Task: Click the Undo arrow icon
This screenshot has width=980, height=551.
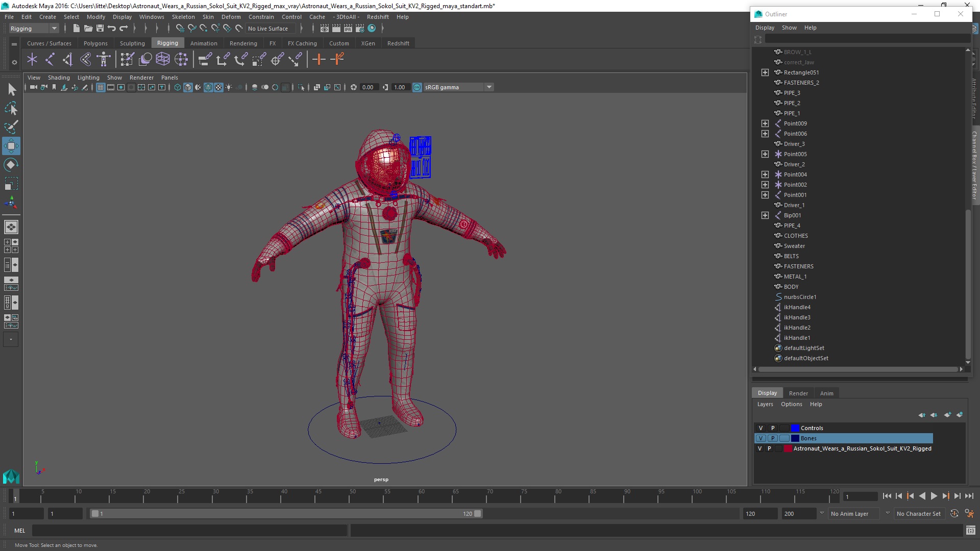Action: (x=112, y=29)
